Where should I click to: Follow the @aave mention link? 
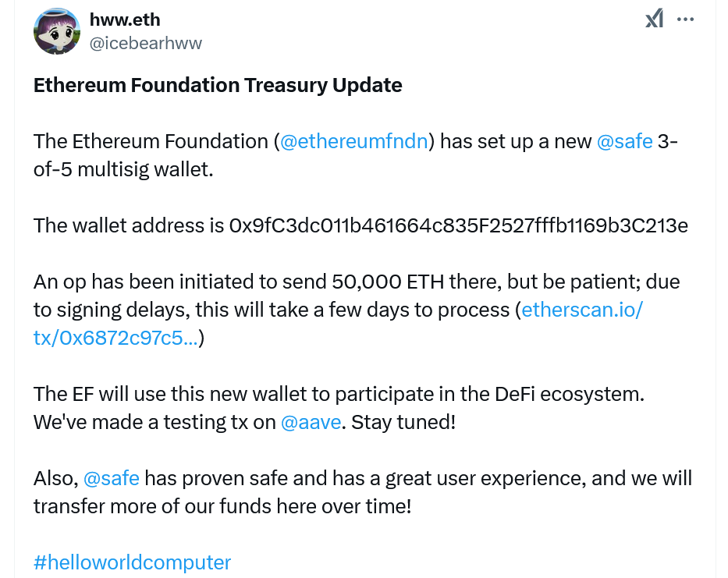tap(311, 423)
